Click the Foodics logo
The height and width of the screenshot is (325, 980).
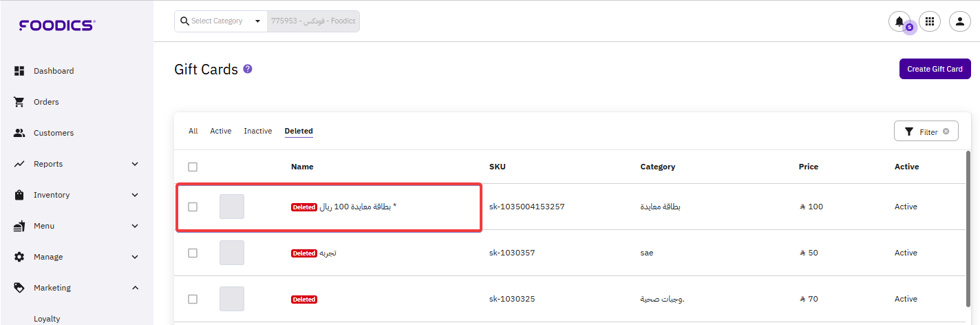coord(57,25)
